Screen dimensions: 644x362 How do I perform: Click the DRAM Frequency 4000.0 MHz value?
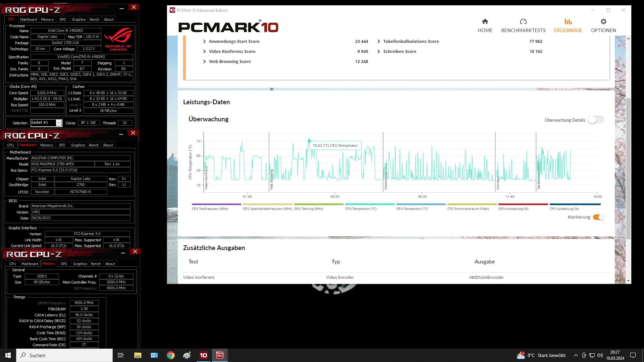pos(84,303)
